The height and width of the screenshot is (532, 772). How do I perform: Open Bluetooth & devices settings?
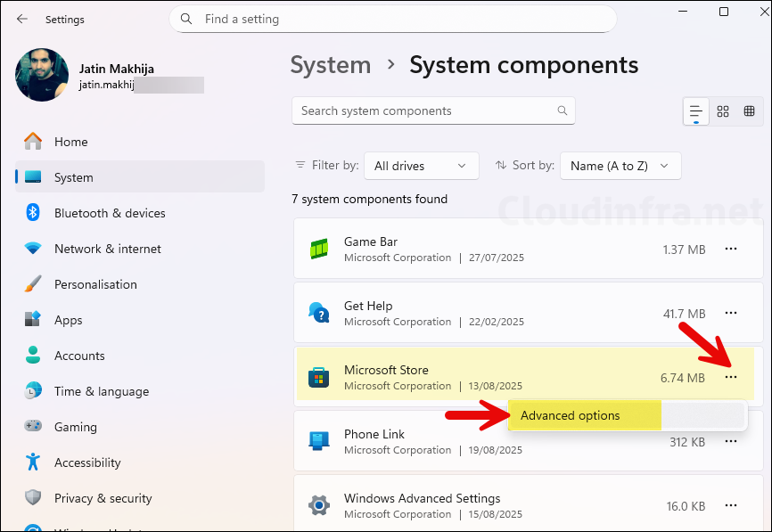coord(140,213)
